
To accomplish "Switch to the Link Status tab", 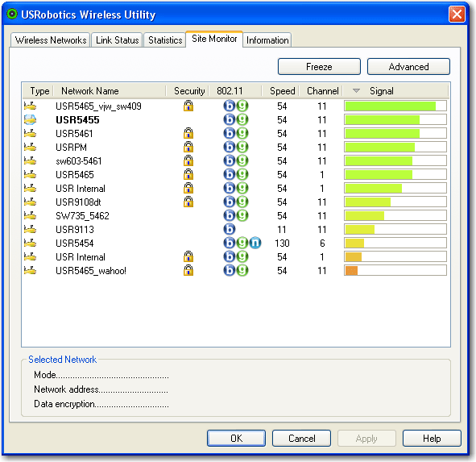I will (x=117, y=40).
